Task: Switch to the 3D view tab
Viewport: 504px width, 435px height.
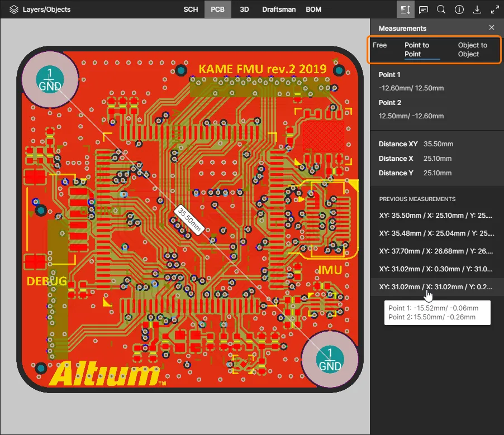Action: point(244,9)
